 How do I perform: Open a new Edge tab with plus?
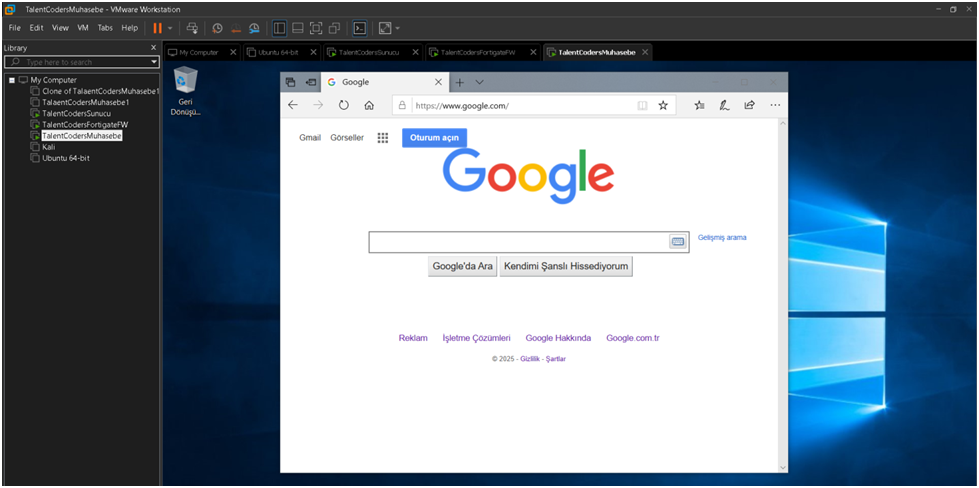(x=460, y=82)
